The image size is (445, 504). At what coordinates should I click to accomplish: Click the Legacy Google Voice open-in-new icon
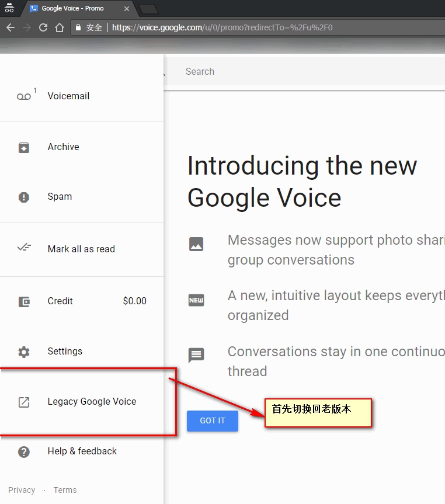click(x=24, y=402)
